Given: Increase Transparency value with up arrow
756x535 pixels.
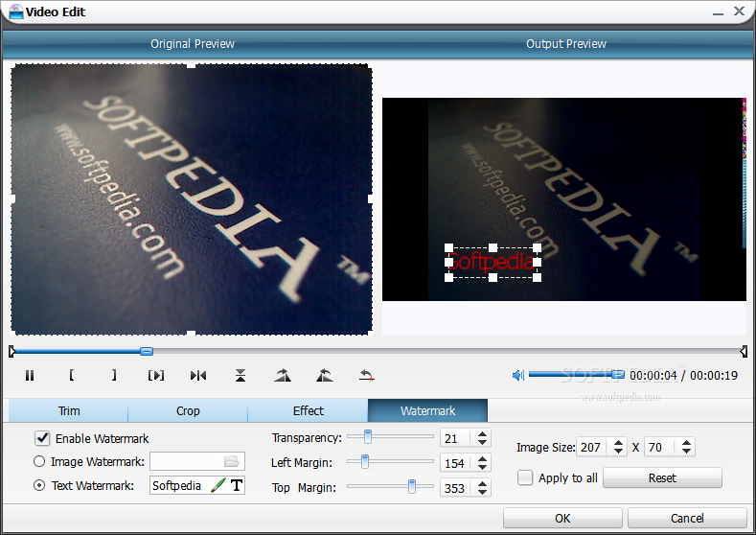Looking at the screenshot, I should (x=482, y=433).
